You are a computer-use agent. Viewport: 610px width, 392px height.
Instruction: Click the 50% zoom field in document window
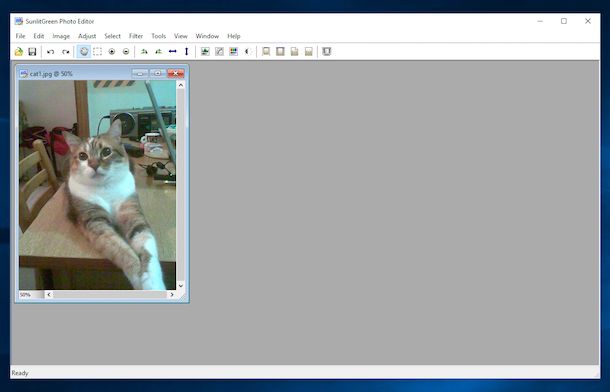pos(31,295)
